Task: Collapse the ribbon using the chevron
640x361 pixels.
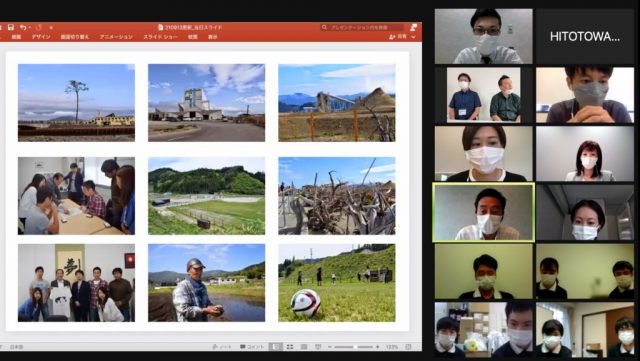Action: click(x=413, y=37)
